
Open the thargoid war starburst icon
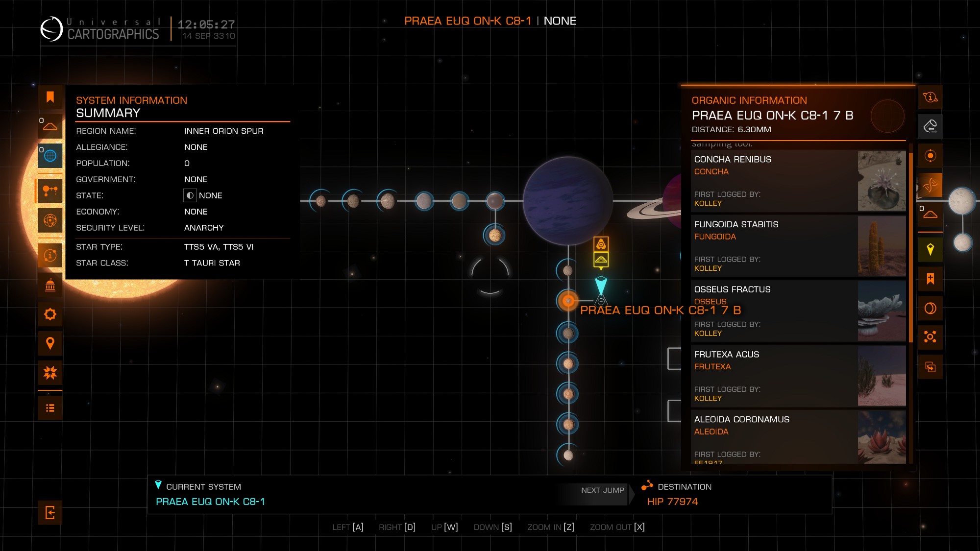50,373
